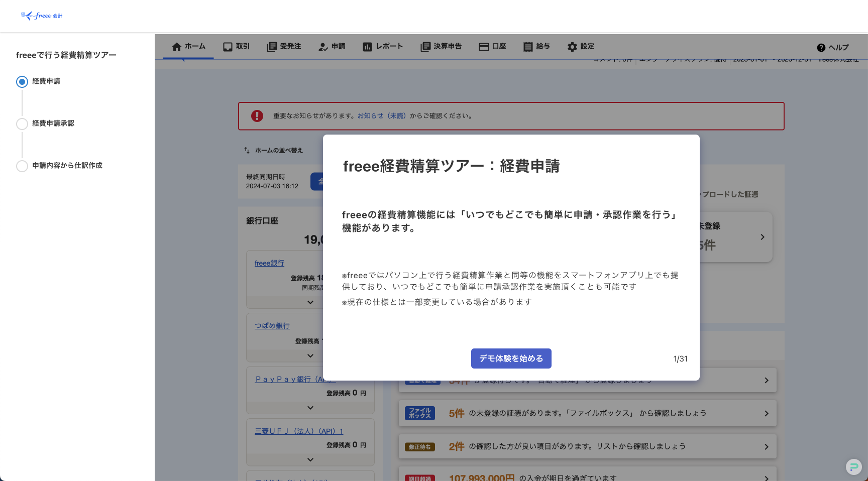Screen dimensions: 868x481
Task: Select the 経費申請 tour step
Action: tap(38, 81)
